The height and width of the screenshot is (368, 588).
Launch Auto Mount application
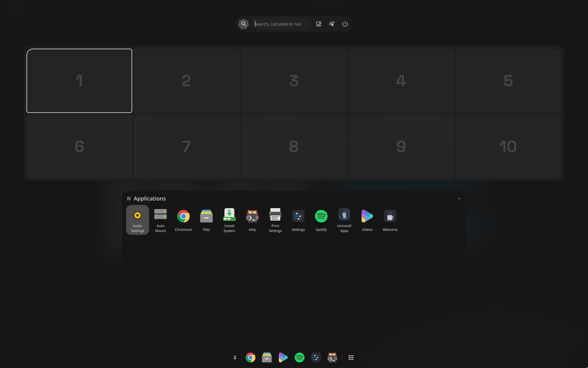(x=160, y=220)
